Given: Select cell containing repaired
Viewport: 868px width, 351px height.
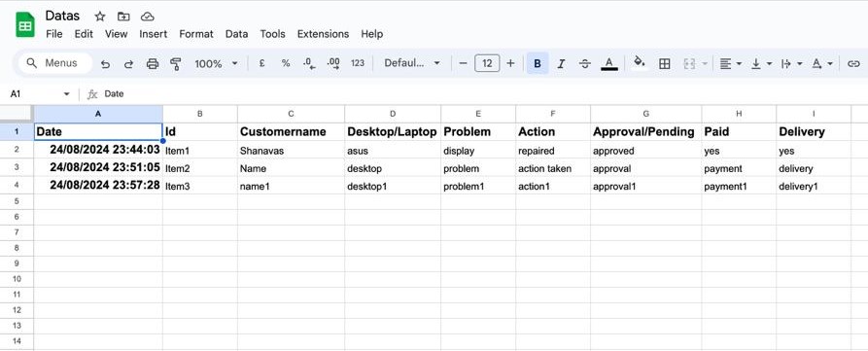Looking at the screenshot, I should (553, 150).
